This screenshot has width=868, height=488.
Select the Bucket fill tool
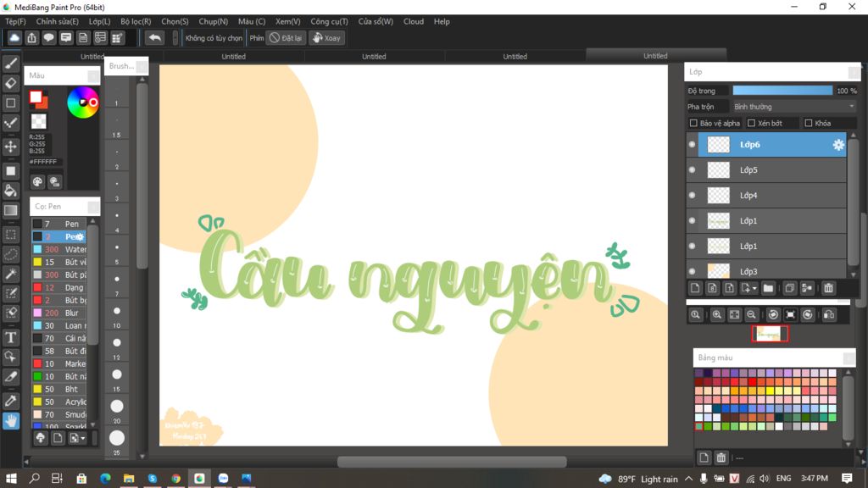[x=10, y=191]
